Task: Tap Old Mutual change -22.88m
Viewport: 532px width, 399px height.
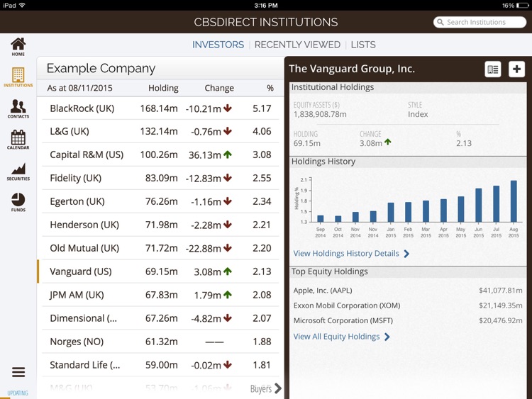Action: tap(204, 249)
